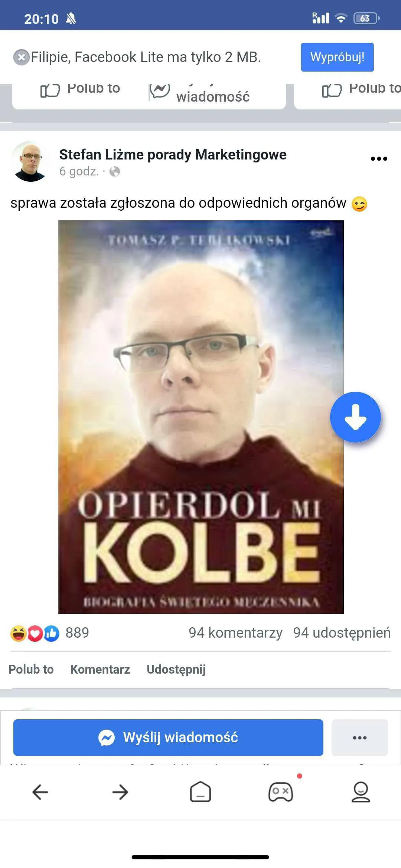Open the browser home icon
Screen dimensions: 401x868
(200, 792)
